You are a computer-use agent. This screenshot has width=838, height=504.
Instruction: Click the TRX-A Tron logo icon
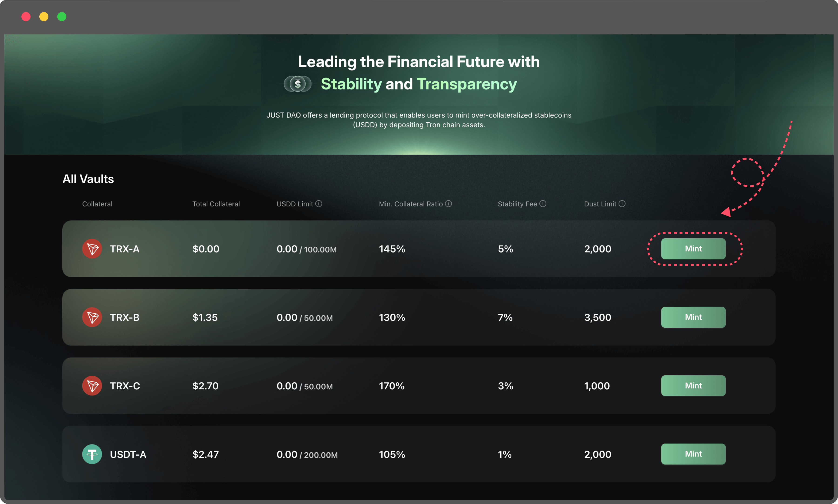click(x=92, y=249)
